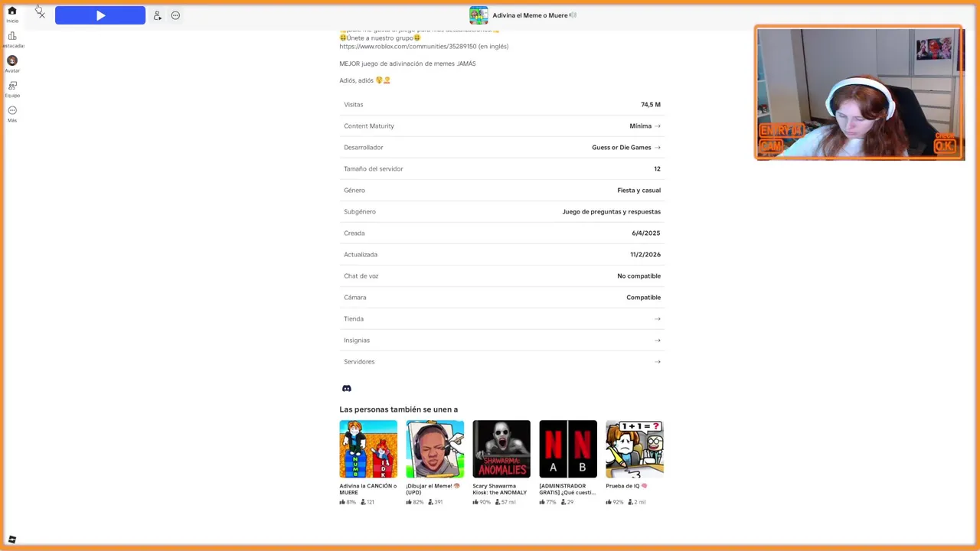Screen dimensions: 980x551
Task: Open Scary Shawarma Kiosk: the ANOMALY thumbnail
Action: pos(501,449)
